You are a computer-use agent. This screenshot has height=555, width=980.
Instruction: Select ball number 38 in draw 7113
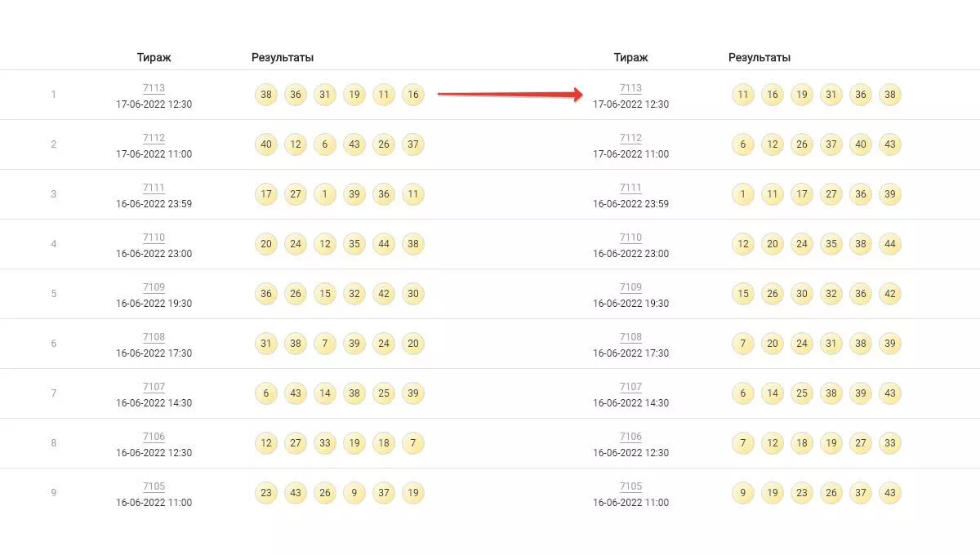click(265, 95)
